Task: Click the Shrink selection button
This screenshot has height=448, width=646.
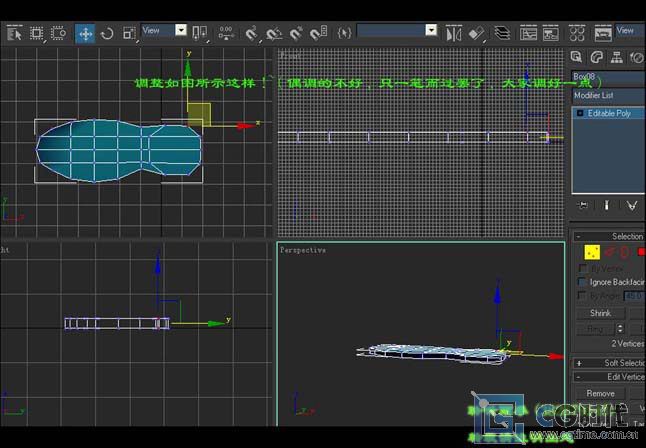Action: (x=600, y=313)
